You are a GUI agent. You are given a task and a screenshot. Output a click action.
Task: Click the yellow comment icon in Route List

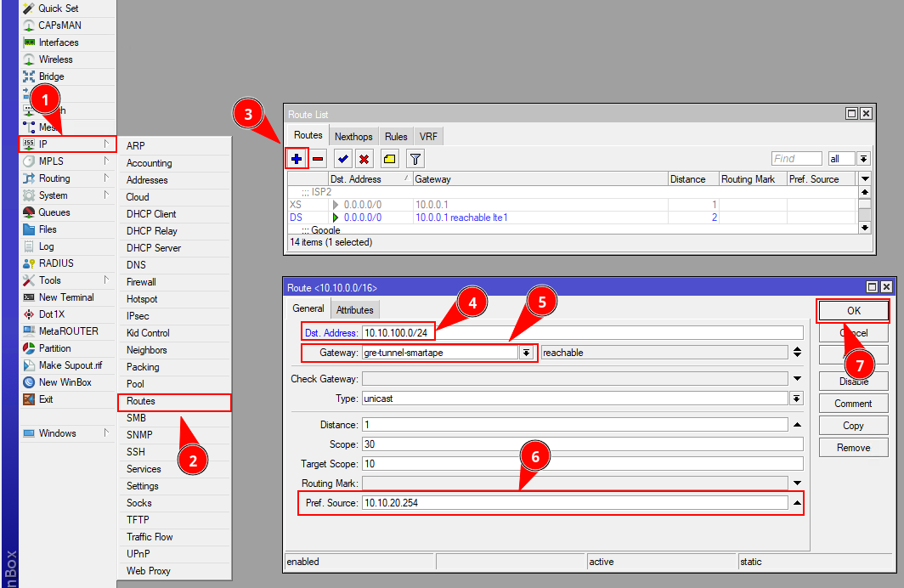pyautogui.click(x=390, y=159)
